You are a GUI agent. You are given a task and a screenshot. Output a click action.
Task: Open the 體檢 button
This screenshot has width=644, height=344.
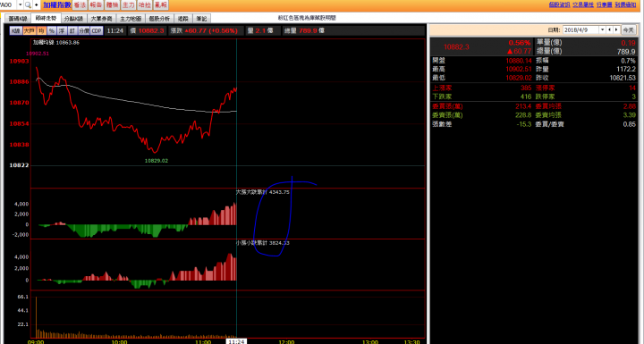(112, 5)
